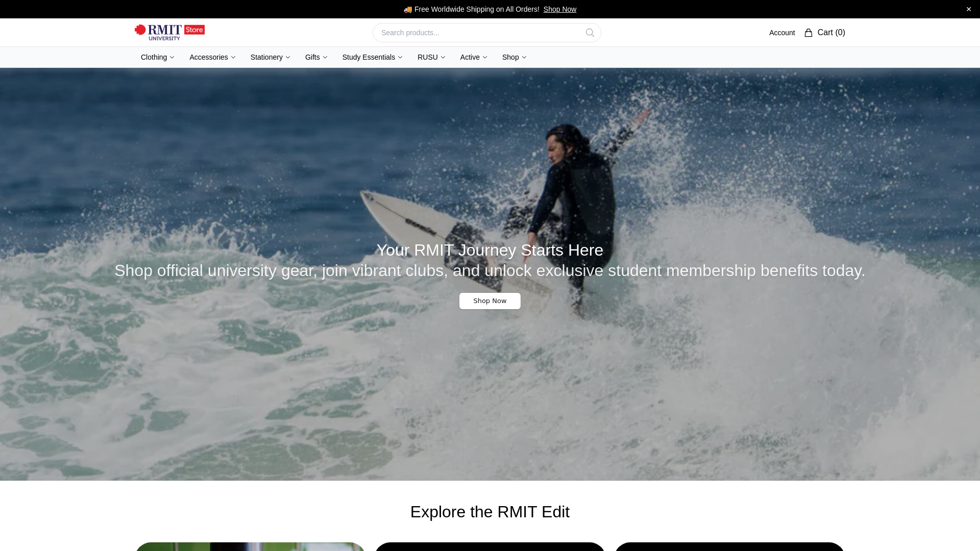The height and width of the screenshot is (551, 980).
Task: Expand chevron next to Stationery
Action: click(288, 57)
